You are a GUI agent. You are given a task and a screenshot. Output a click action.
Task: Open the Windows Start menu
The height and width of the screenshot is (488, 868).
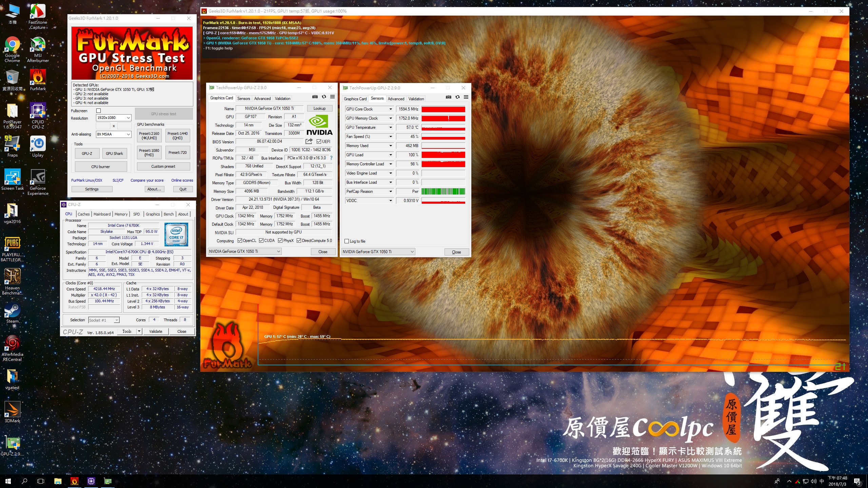[x=8, y=481]
